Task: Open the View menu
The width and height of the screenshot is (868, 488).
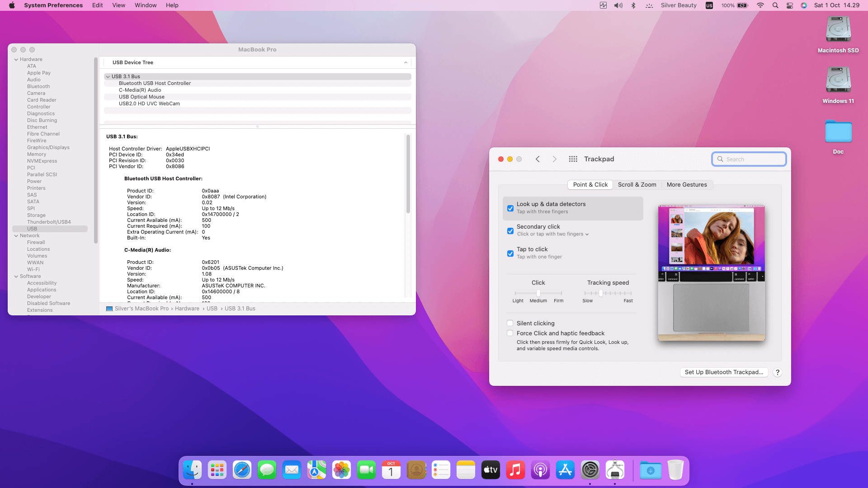Action: [x=119, y=5]
